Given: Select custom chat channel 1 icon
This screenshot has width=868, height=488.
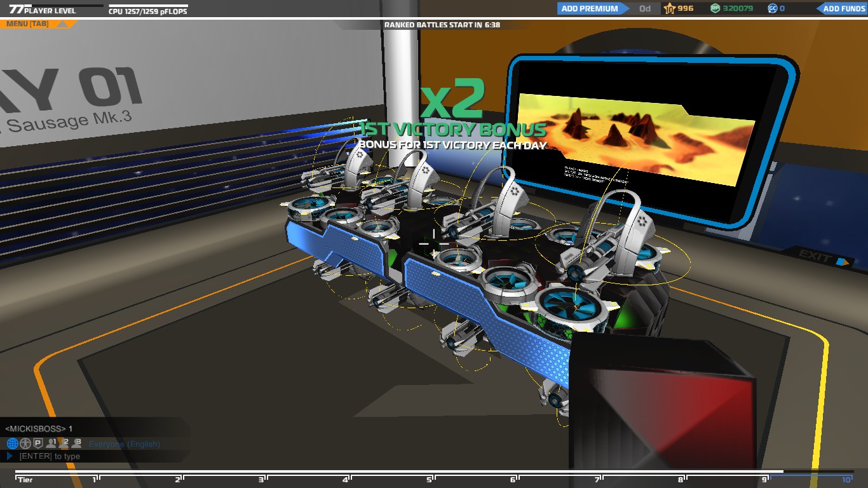Looking at the screenshot, I should [51, 444].
